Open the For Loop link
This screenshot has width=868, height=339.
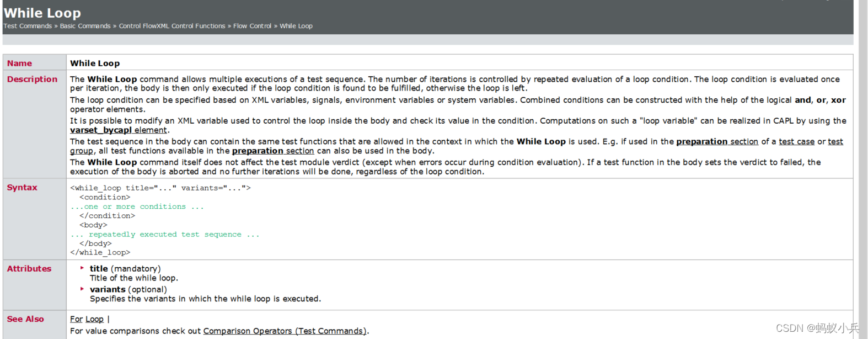pos(87,319)
